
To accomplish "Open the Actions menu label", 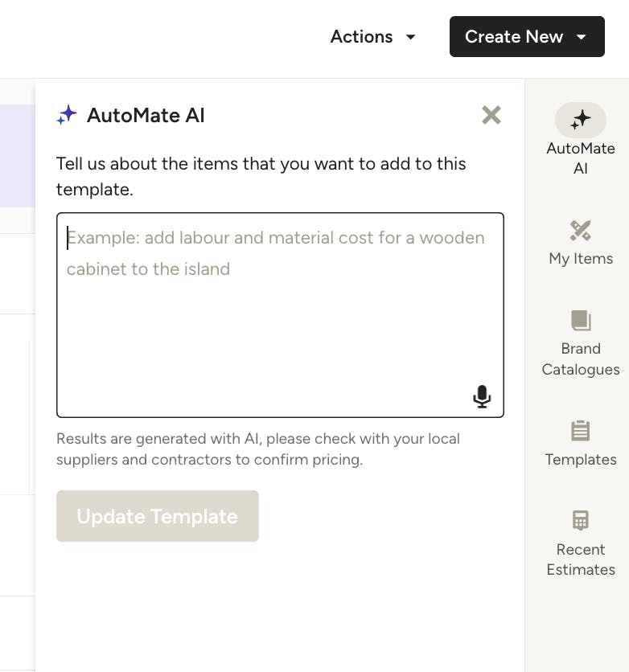I will 362,37.
